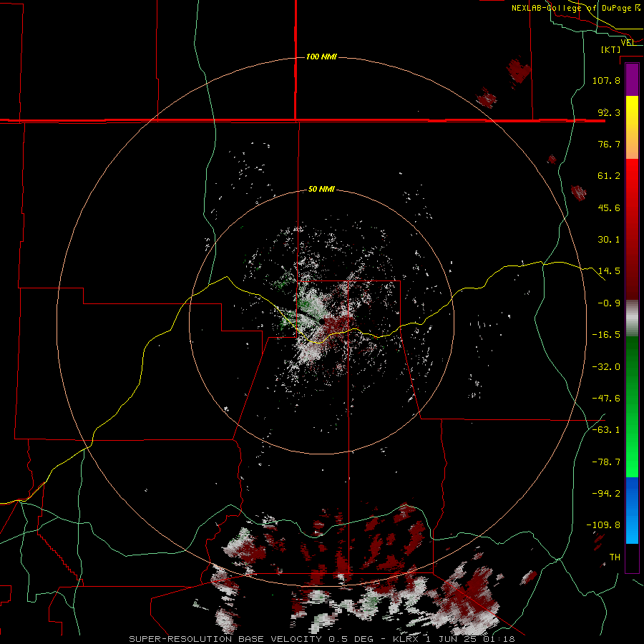This screenshot has width=644, height=644.
Task: Click the purple segment of the velocity color bar
Action: (632, 80)
